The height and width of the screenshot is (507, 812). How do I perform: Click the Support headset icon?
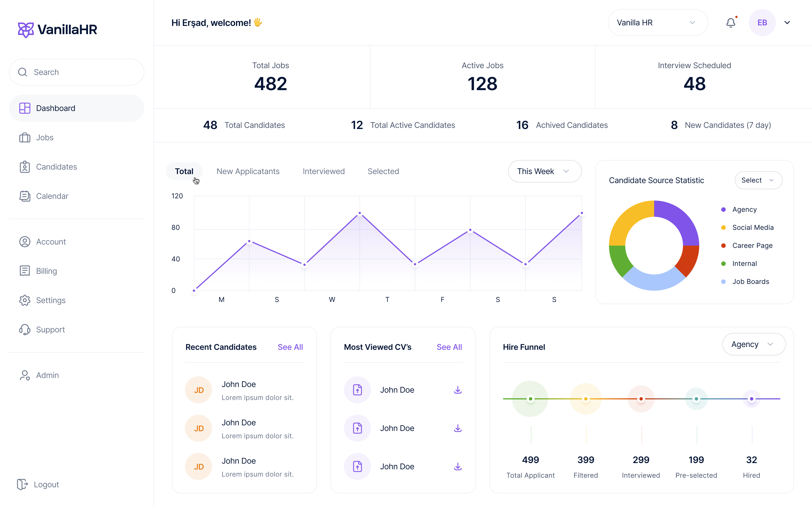tap(25, 330)
